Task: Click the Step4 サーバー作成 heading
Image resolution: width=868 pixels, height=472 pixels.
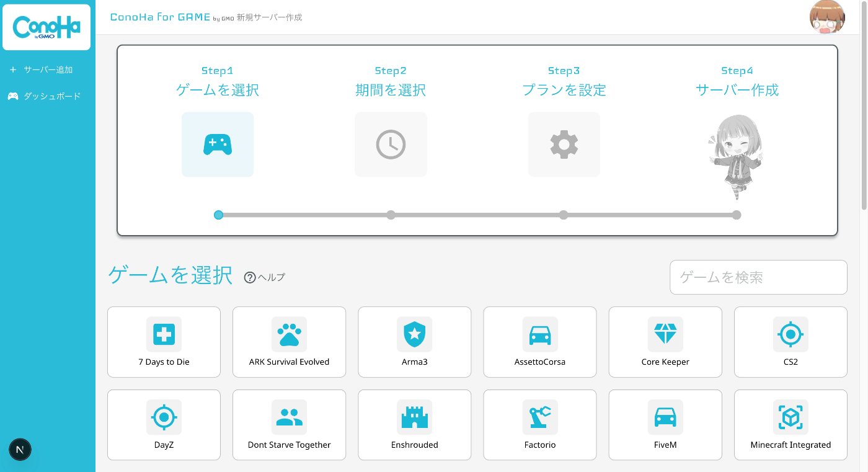Action: click(737, 90)
